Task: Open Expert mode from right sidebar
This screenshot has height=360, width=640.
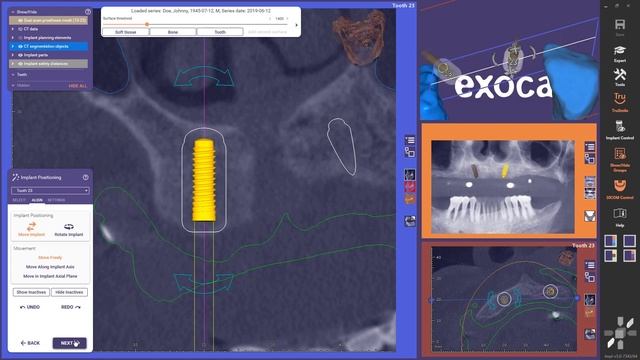Action: click(x=620, y=51)
